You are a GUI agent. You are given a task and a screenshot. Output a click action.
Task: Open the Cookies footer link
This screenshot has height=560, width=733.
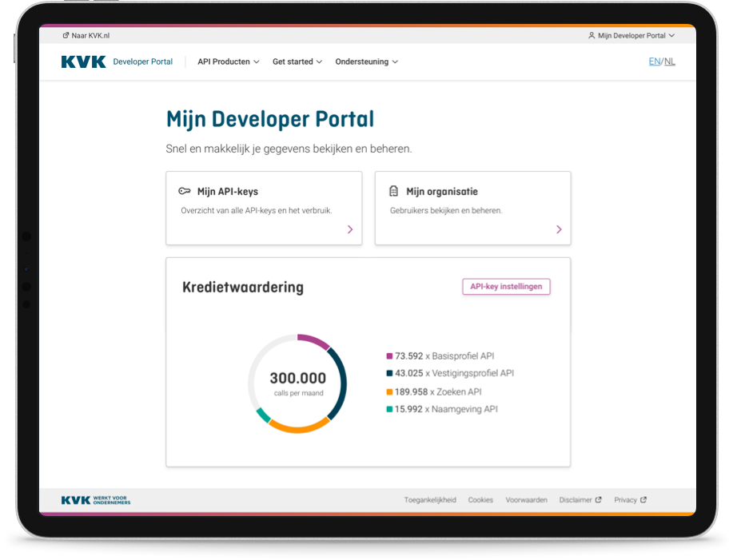[480, 499]
